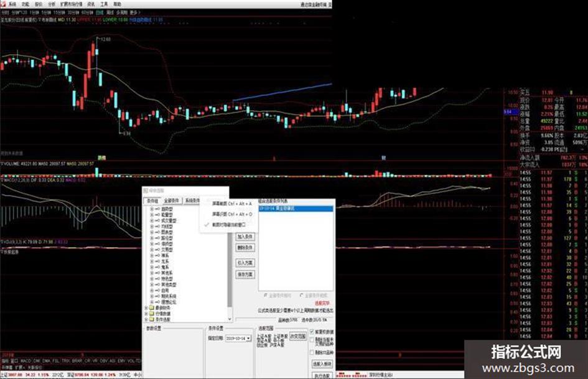Switch dialog to 系统条件 tab

click(192, 201)
